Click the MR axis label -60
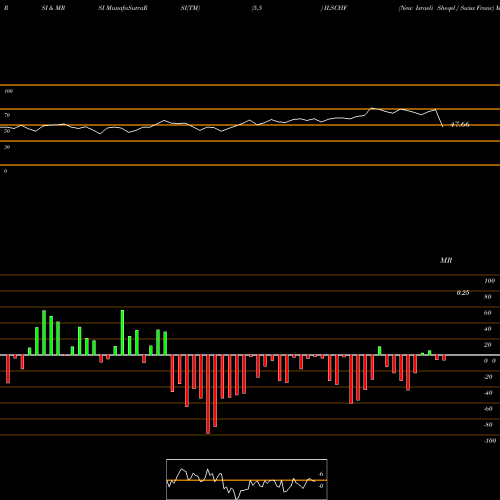Viewport: 500px width, 500px height. coord(488,409)
